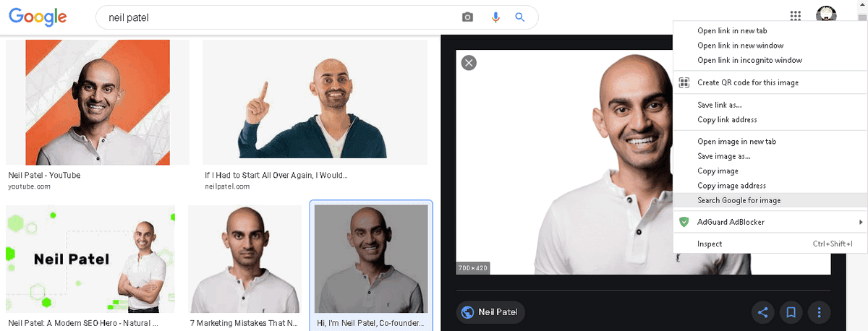Expand the AdGuard AdBlocker submenu arrow

pos(860,222)
